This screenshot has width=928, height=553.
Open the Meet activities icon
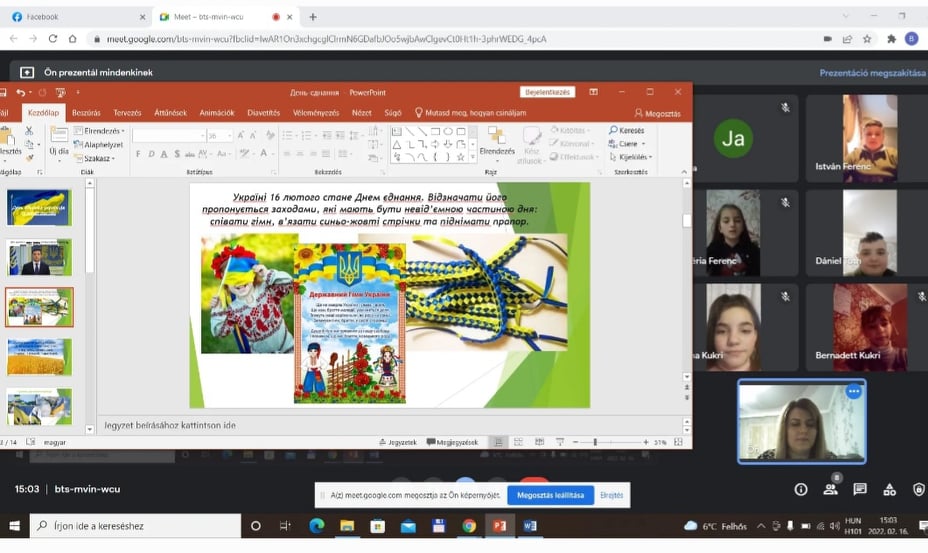tap(890, 489)
